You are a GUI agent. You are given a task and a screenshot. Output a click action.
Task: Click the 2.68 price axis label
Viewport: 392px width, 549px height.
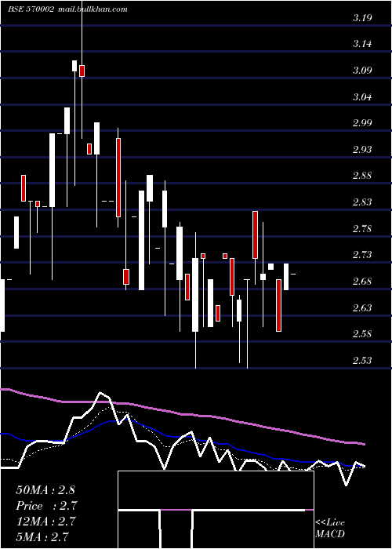coord(362,281)
